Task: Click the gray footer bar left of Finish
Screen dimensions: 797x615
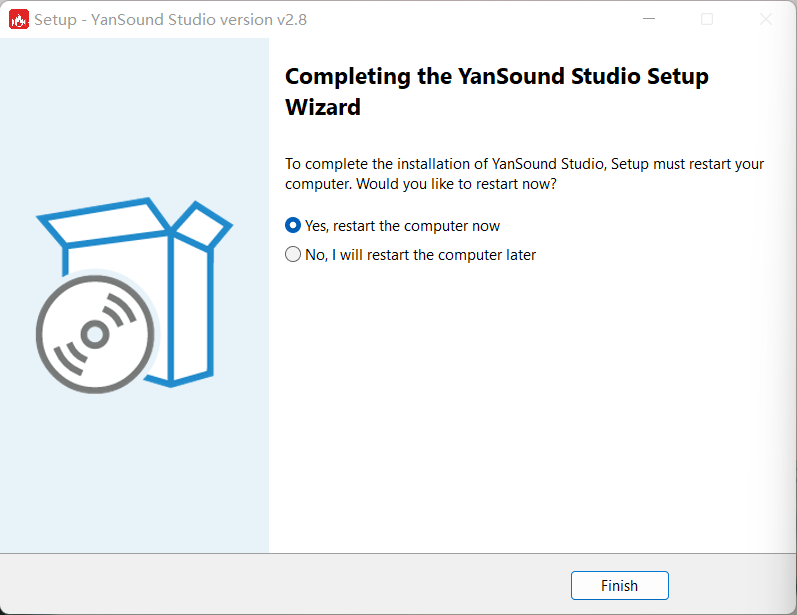Action: pos(285,585)
